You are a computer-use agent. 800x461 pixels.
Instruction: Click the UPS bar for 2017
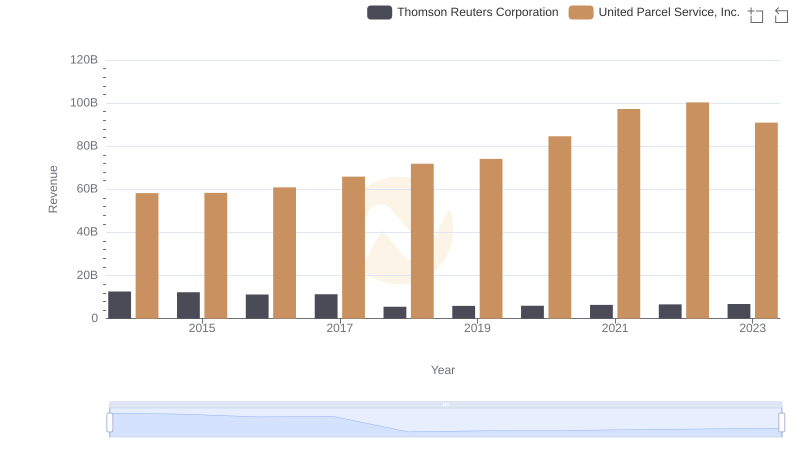click(x=354, y=247)
